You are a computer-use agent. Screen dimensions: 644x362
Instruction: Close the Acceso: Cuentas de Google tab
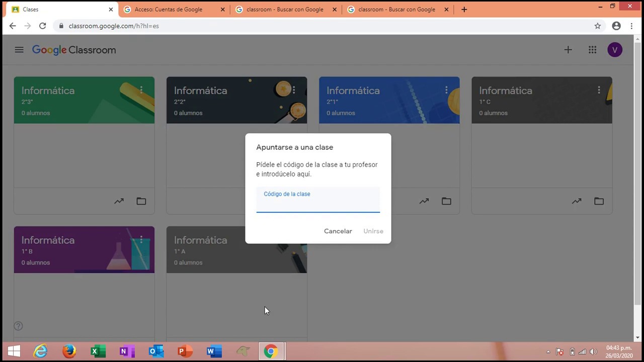point(223,10)
